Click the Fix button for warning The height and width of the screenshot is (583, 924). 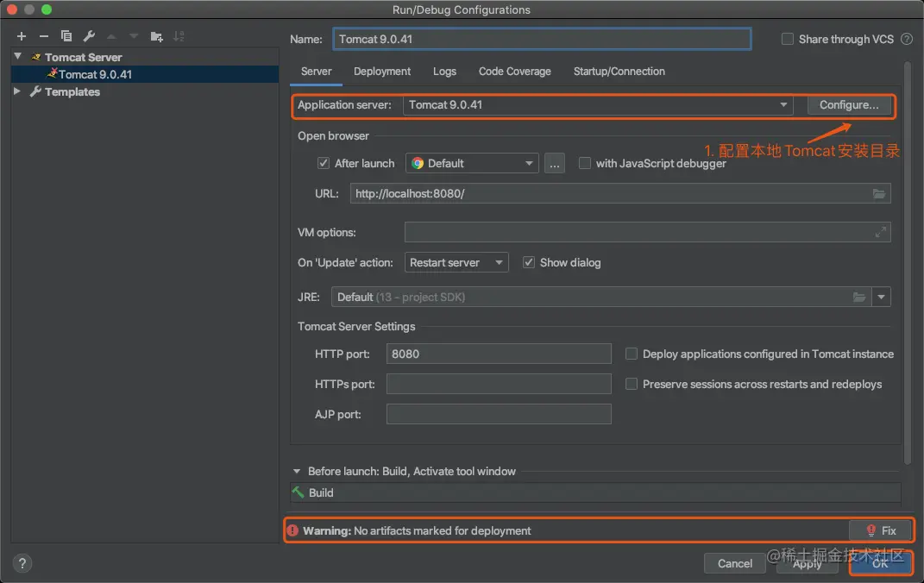pos(879,530)
